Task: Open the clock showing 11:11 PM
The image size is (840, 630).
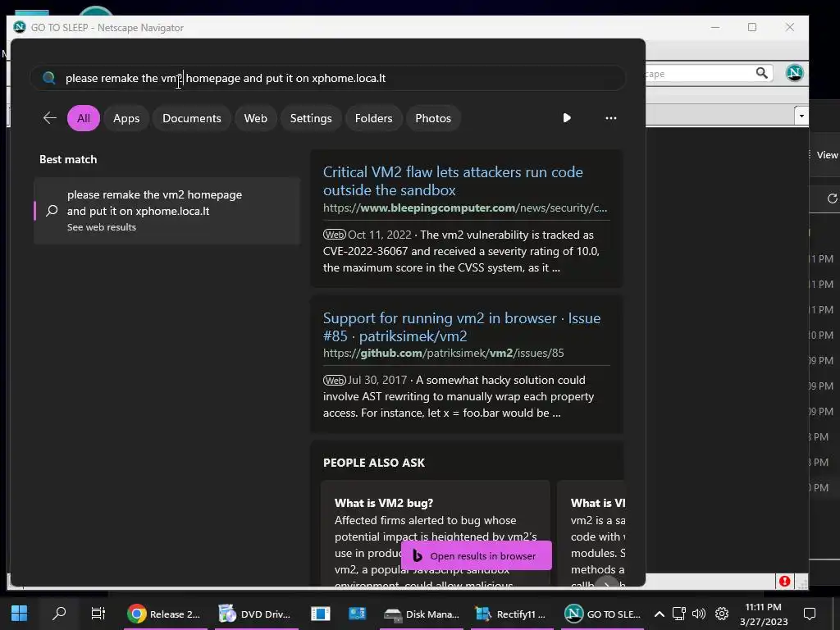Action: click(764, 614)
